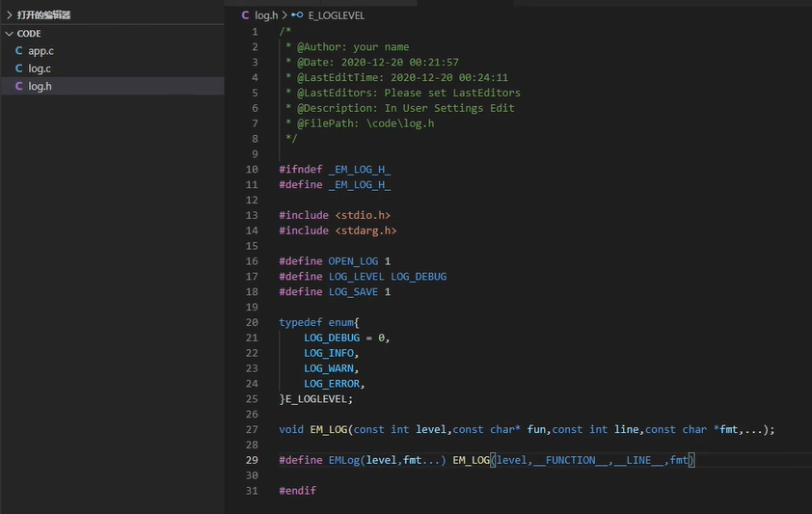
Task: Click the '@Description' comment line
Action: (400, 108)
